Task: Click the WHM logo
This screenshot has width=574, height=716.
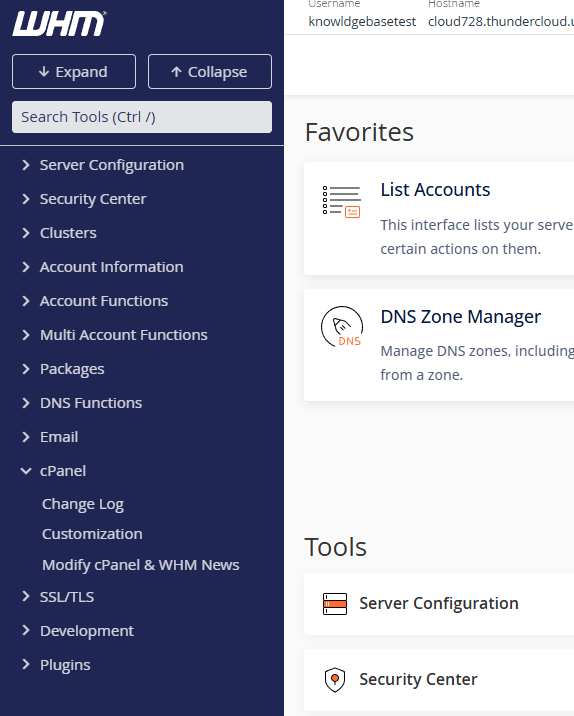Action: (x=59, y=23)
